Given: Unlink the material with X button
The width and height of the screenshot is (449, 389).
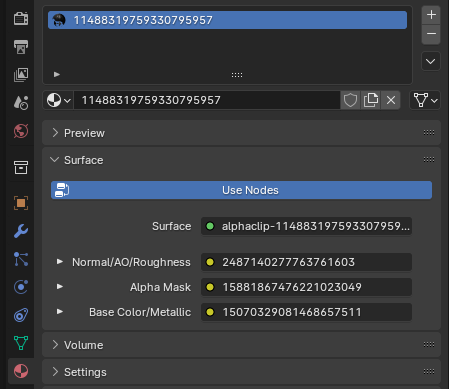Looking at the screenshot, I should click(x=391, y=100).
